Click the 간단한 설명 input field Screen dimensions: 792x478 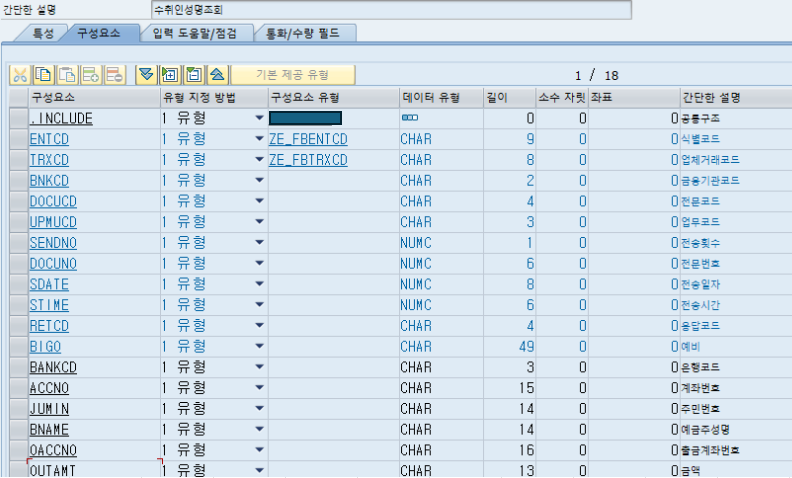click(391, 10)
